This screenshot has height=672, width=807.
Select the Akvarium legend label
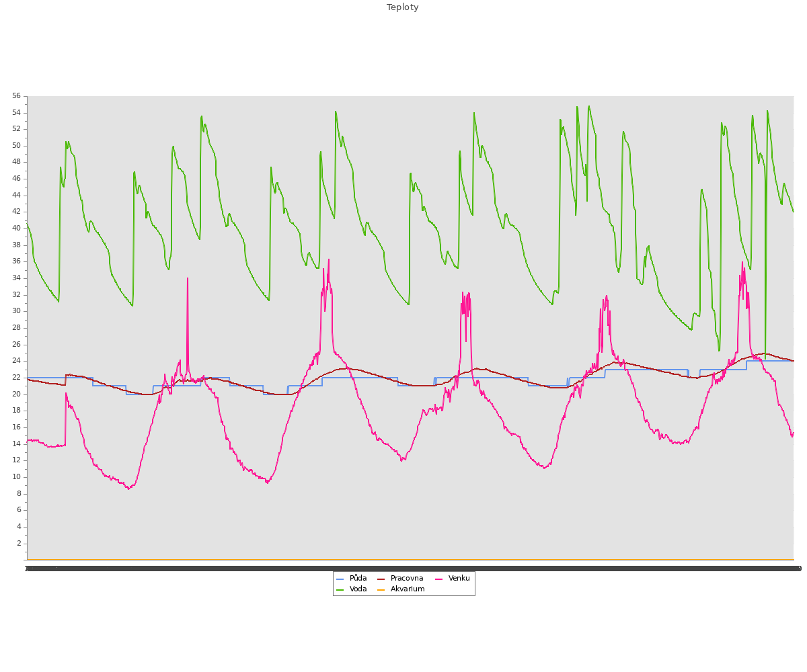(408, 589)
